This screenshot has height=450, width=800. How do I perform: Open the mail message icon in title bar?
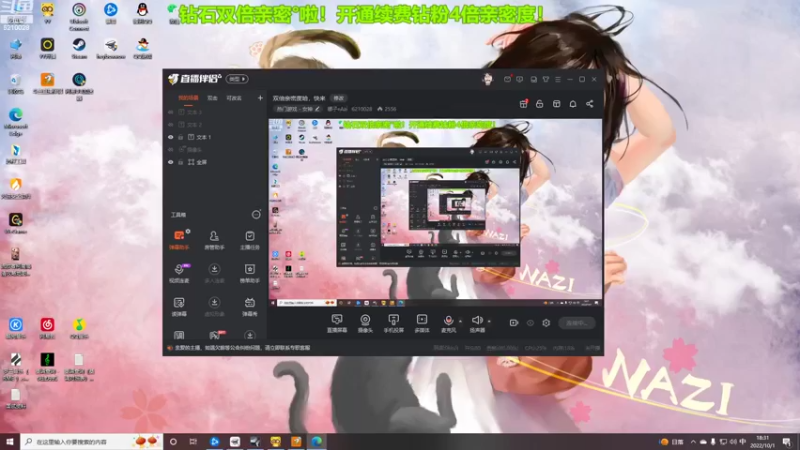coord(507,79)
